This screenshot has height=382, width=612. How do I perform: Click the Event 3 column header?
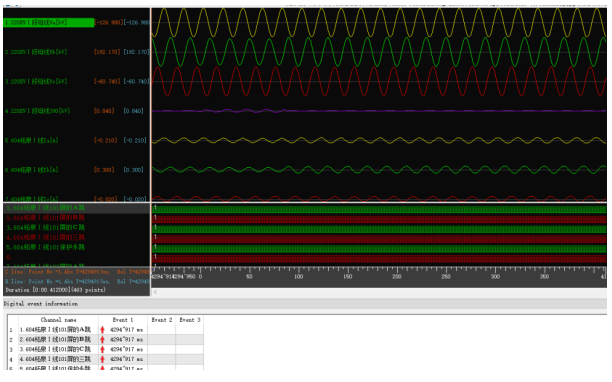190,320
